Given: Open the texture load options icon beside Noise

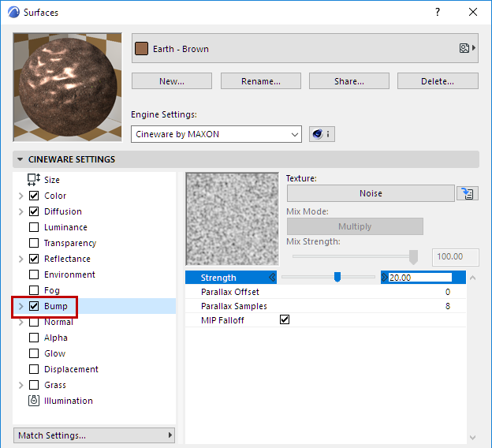Looking at the screenshot, I should coord(467,194).
